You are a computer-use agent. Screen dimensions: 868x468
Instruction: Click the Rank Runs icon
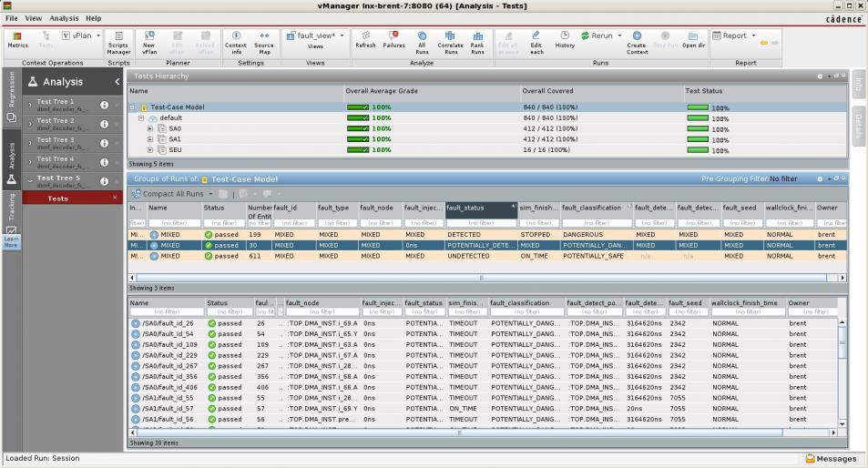click(477, 43)
